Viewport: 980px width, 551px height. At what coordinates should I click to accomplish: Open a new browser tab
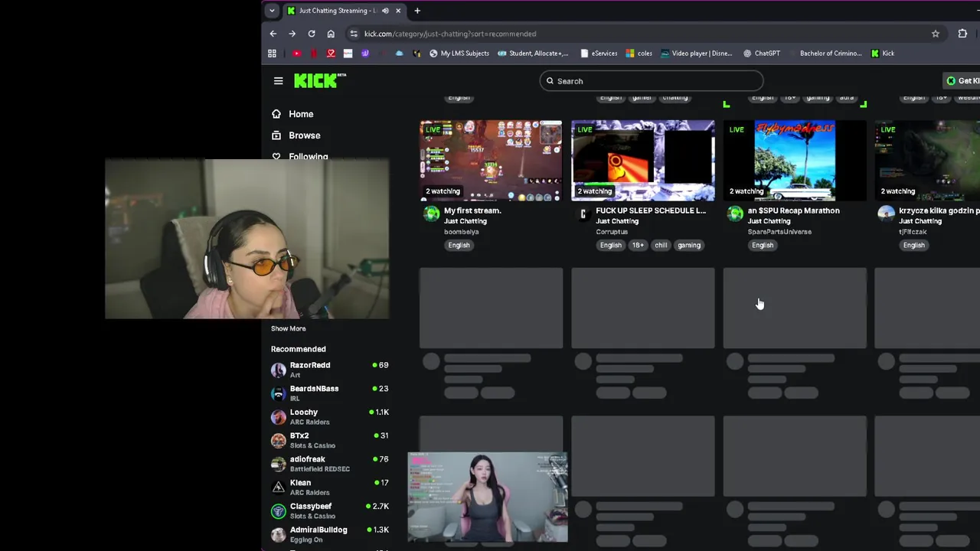[x=417, y=11]
